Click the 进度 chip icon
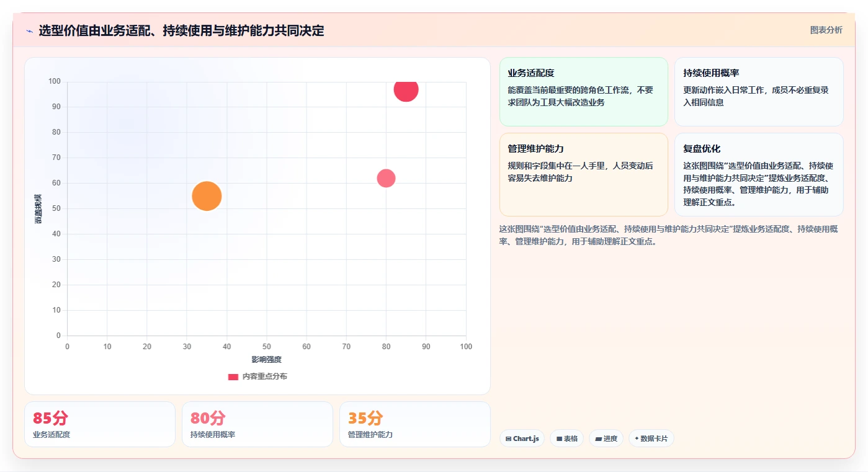This screenshot has height=472, width=868. 598,439
